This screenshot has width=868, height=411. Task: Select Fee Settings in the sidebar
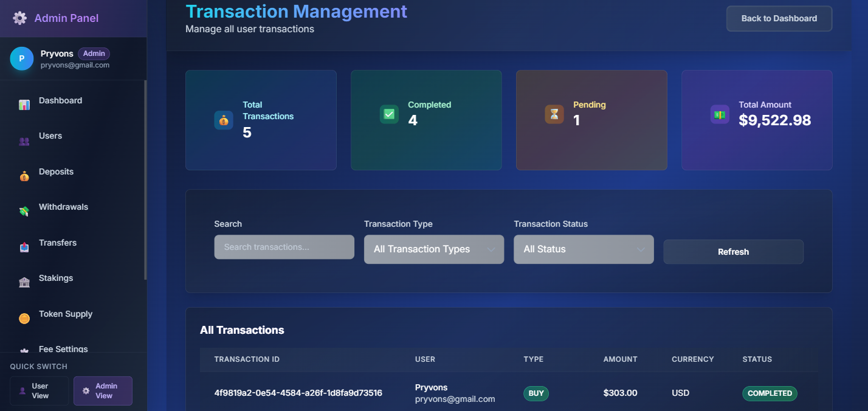pos(63,349)
